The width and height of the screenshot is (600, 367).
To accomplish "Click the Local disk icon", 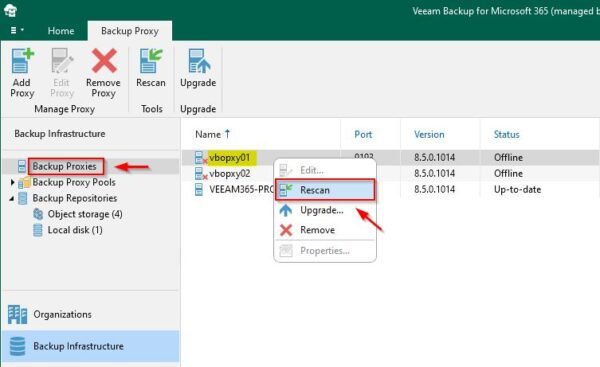I will (x=38, y=230).
